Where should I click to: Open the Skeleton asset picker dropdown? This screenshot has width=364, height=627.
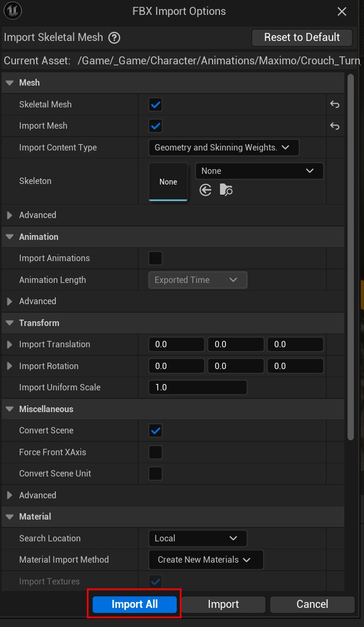(x=259, y=171)
